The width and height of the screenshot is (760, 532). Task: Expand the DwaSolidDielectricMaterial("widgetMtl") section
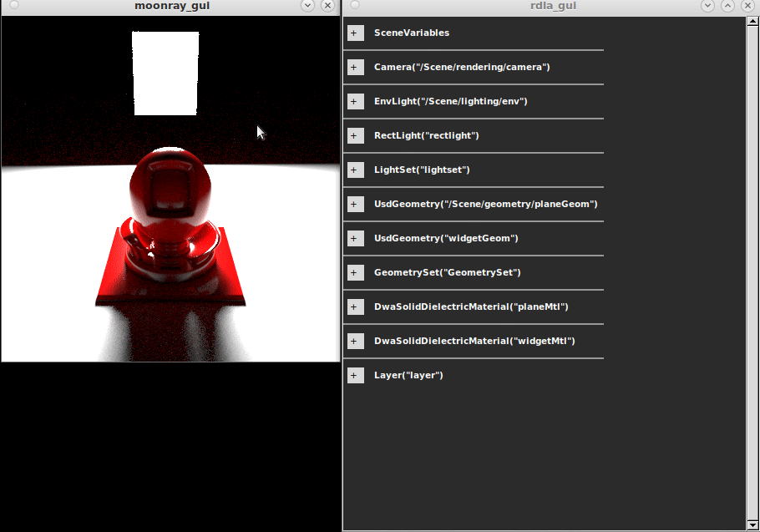point(355,341)
